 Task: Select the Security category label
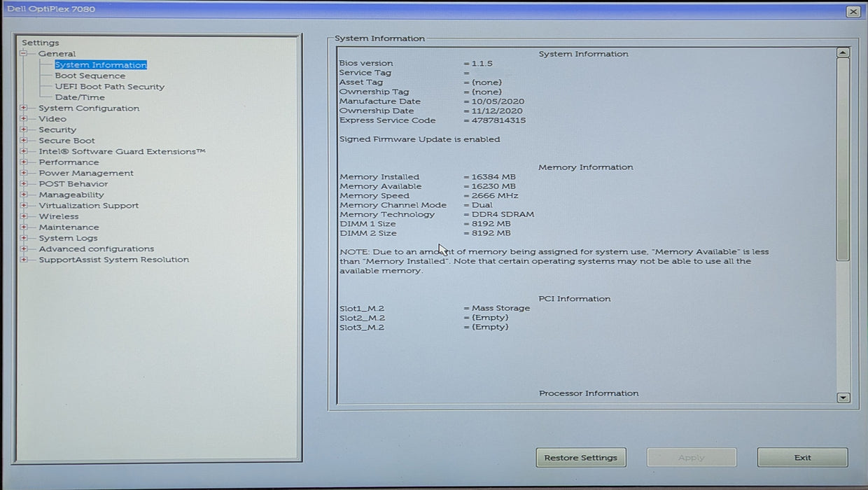tap(57, 130)
